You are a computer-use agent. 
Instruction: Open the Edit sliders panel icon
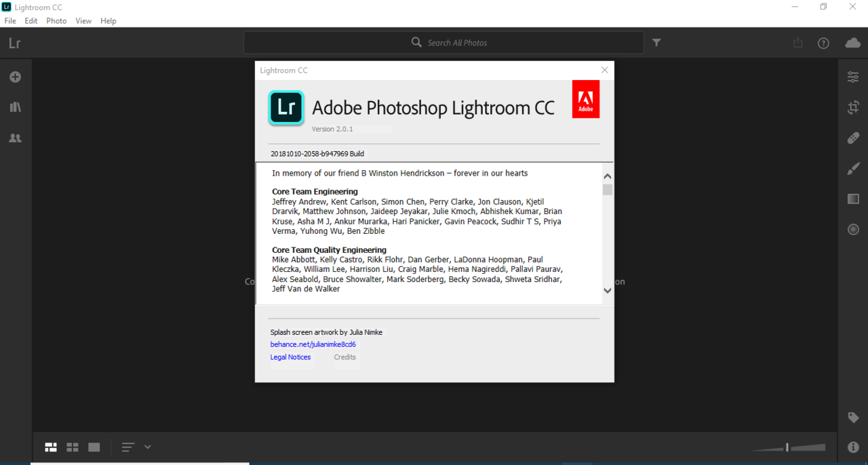coord(853,77)
